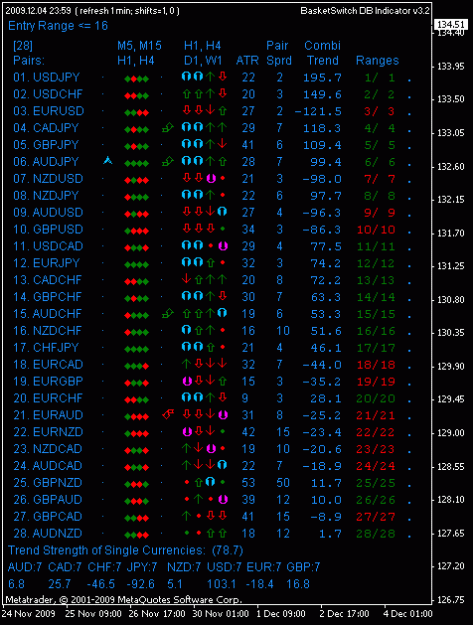Click the JPY strength value -92.6

(141, 584)
